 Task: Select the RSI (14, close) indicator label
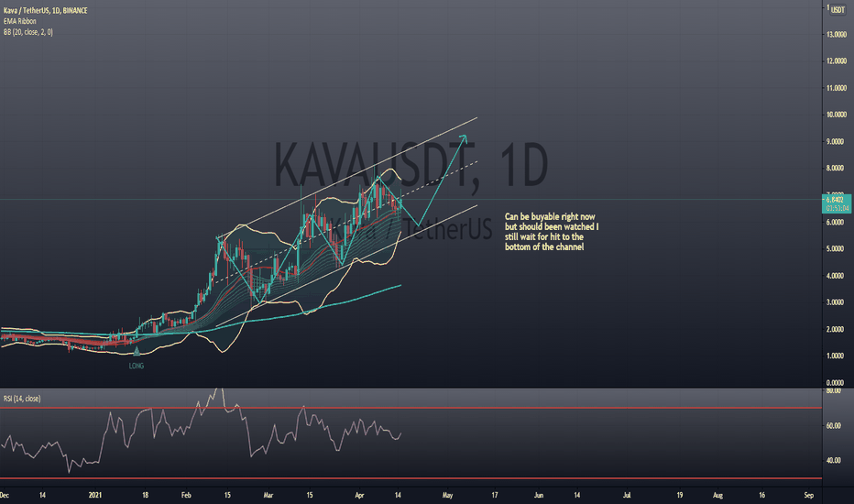coord(22,399)
